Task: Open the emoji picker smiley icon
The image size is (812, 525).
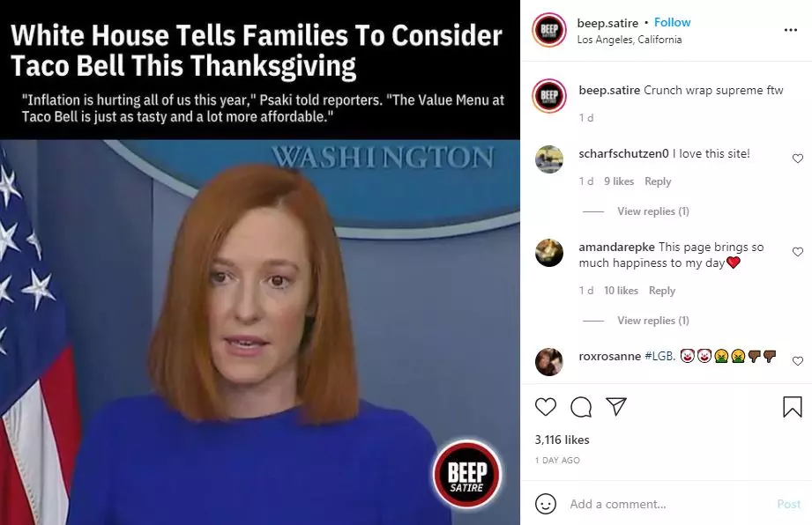Action: click(x=546, y=504)
